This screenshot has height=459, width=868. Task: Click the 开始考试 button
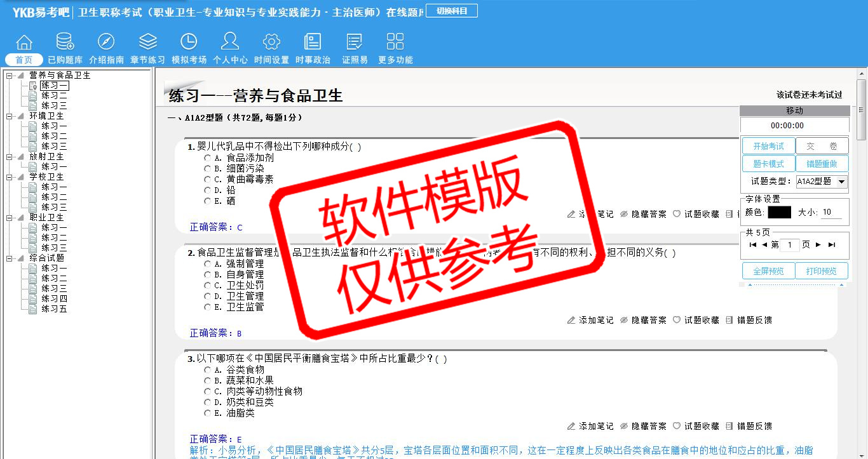tap(768, 146)
